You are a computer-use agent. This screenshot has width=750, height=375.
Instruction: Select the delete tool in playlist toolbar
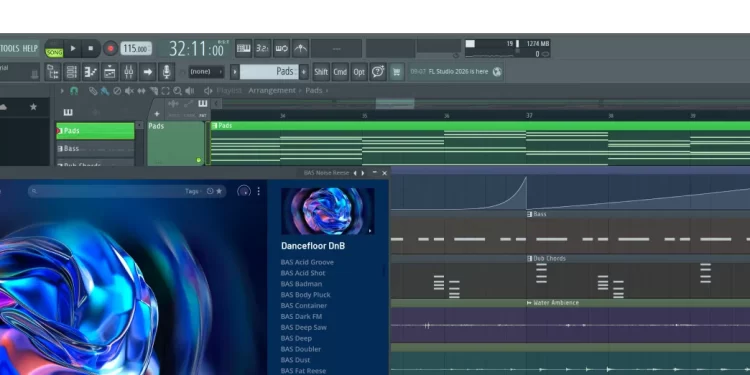(x=117, y=90)
